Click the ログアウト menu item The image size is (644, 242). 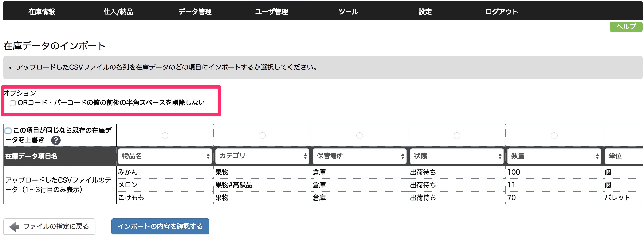pyautogui.click(x=502, y=12)
